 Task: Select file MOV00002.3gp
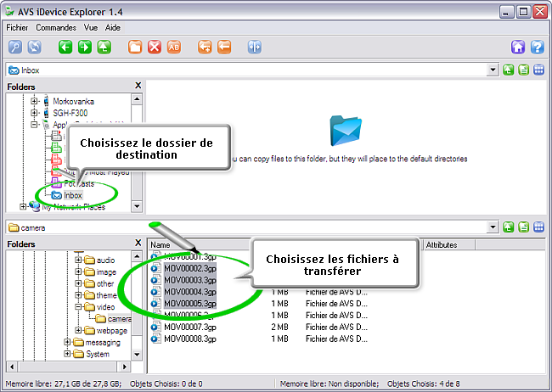tap(190, 268)
